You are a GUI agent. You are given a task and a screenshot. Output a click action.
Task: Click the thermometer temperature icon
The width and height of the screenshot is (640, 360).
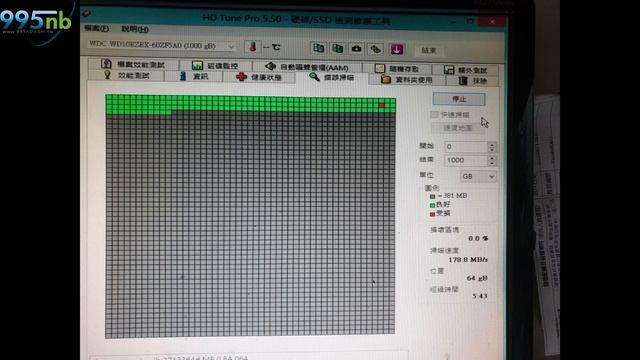coord(253,47)
